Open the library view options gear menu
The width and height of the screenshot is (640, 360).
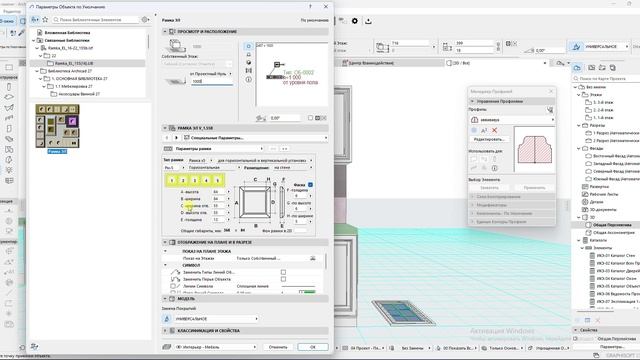(x=145, y=20)
